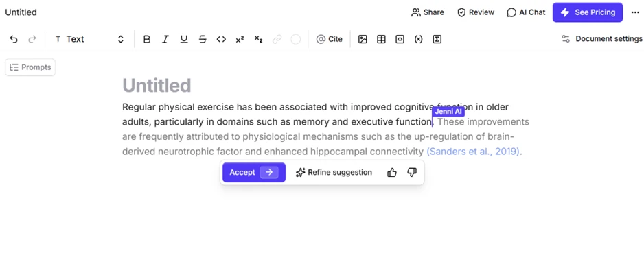
Task: Click the large Untitled document heading
Action: coord(157,85)
